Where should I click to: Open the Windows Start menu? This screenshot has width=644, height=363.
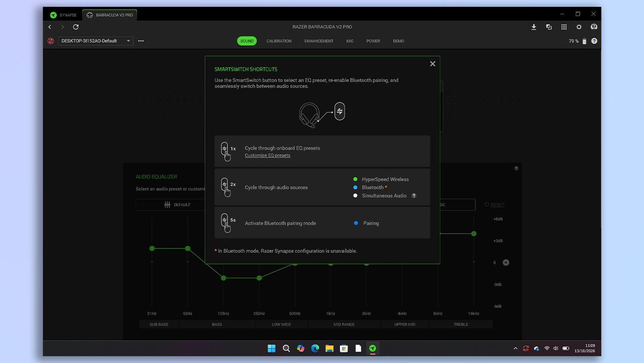pyautogui.click(x=272, y=348)
